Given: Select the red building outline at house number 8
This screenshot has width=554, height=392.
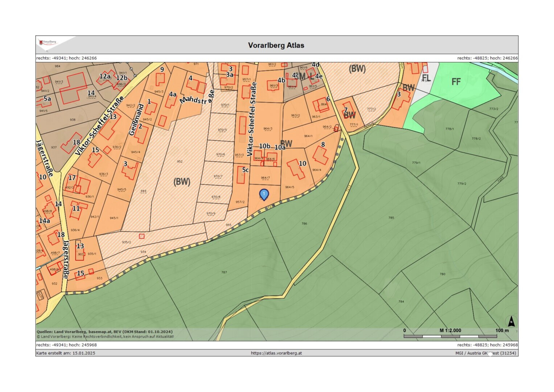Looking at the screenshot, I should (x=320, y=155).
